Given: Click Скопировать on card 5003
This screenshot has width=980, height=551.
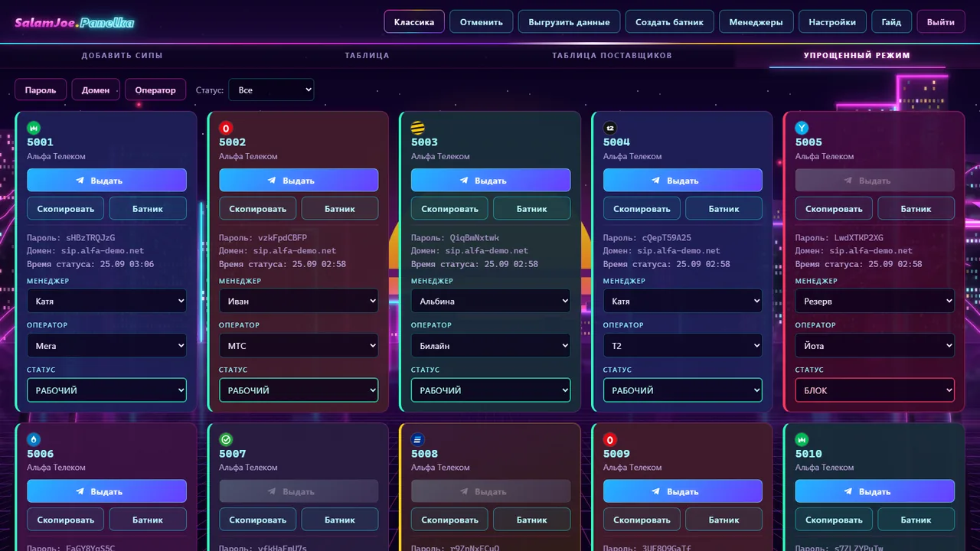Looking at the screenshot, I should click(x=450, y=208).
